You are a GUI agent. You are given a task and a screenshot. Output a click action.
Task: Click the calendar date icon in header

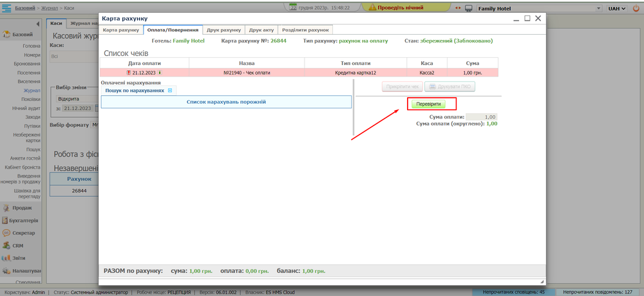[293, 8]
